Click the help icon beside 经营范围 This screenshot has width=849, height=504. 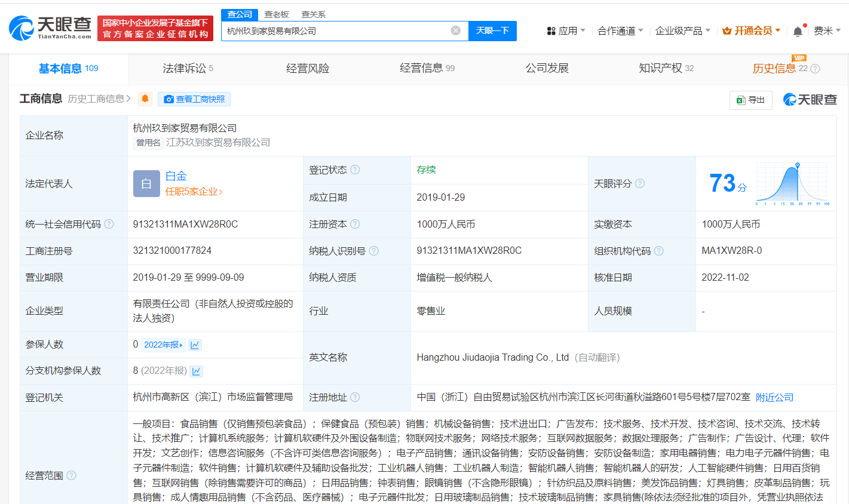pos(71,477)
